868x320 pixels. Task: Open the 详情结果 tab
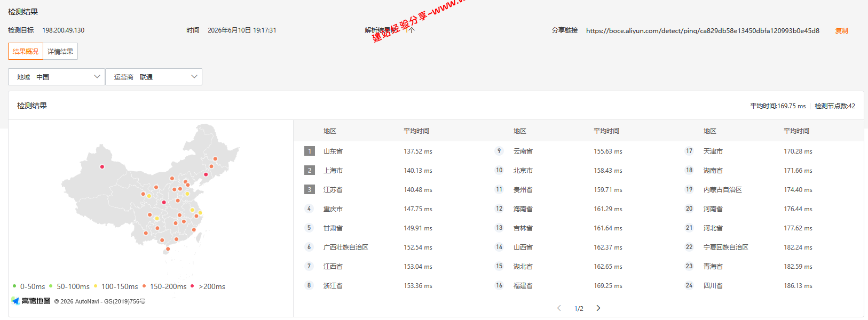(60, 51)
